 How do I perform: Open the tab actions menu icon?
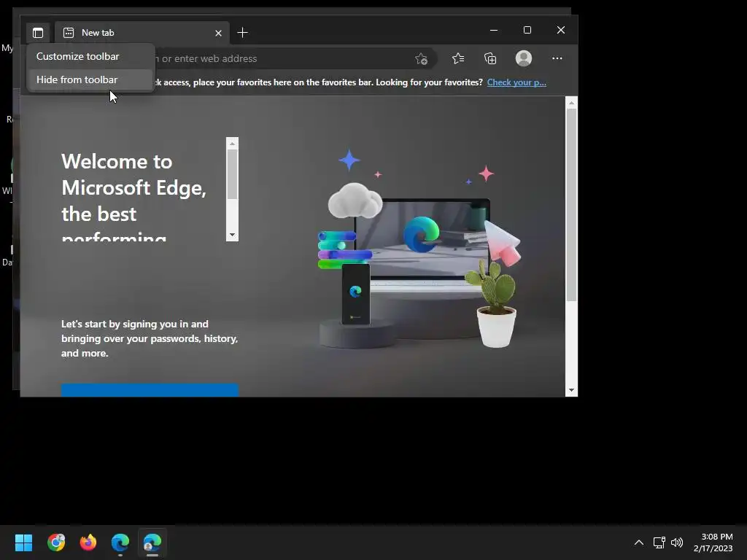[38, 33]
